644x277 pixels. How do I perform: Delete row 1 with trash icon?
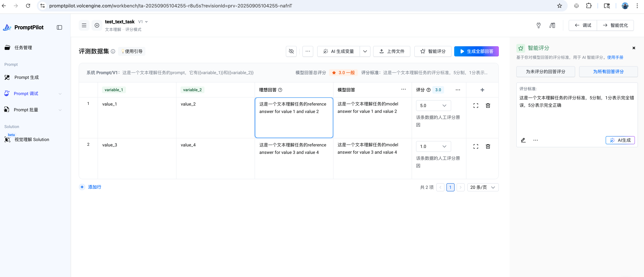coord(488,106)
